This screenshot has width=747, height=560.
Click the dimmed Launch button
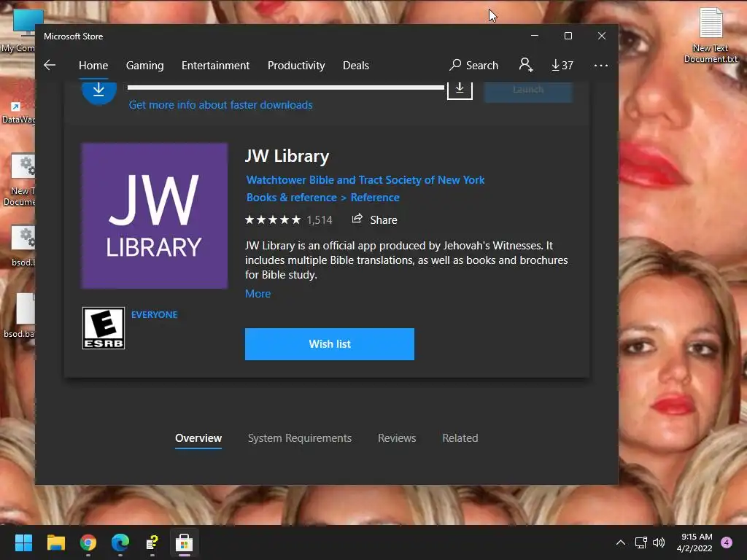coord(528,90)
